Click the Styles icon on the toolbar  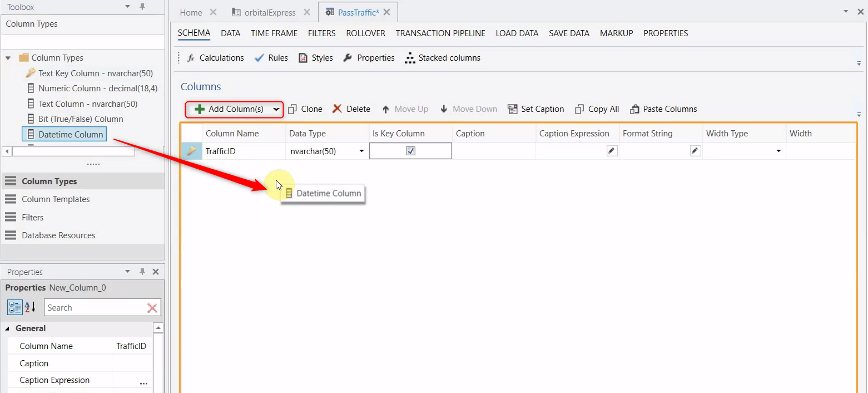(303, 57)
